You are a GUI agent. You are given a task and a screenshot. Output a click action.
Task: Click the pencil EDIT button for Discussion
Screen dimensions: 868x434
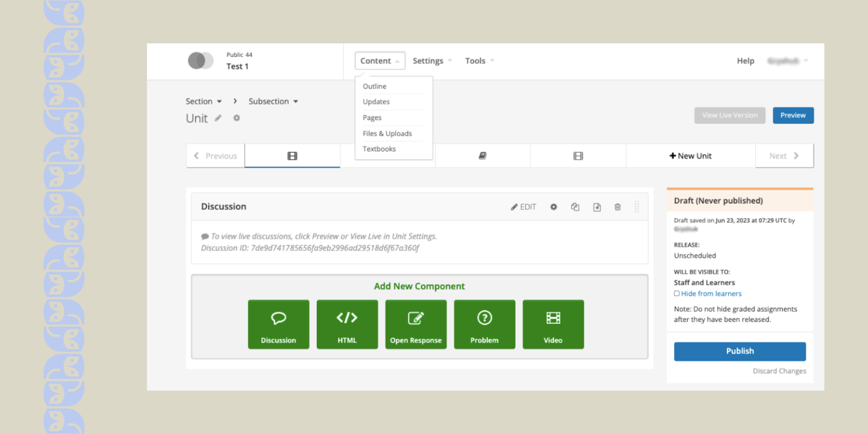tap(523, 207)
